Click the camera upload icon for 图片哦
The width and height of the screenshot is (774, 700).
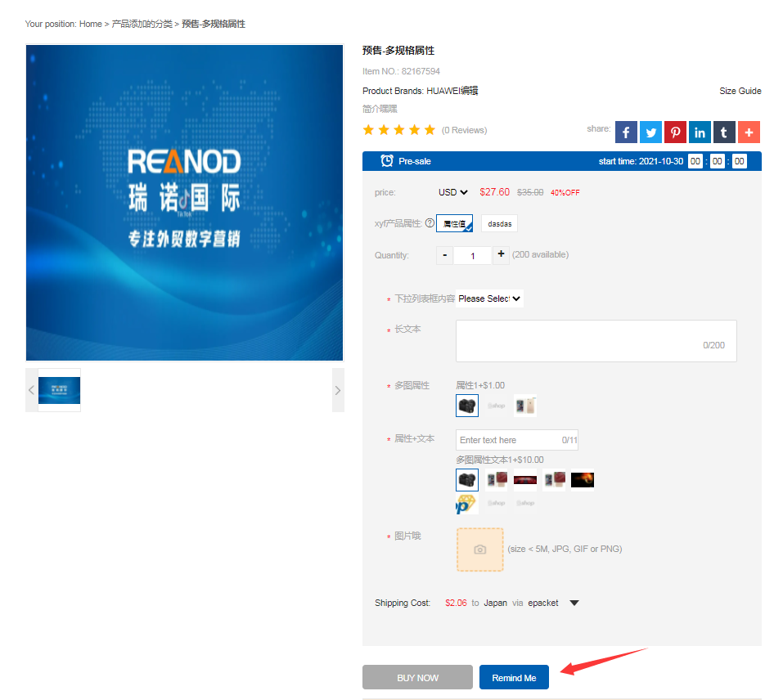point(479,550)
